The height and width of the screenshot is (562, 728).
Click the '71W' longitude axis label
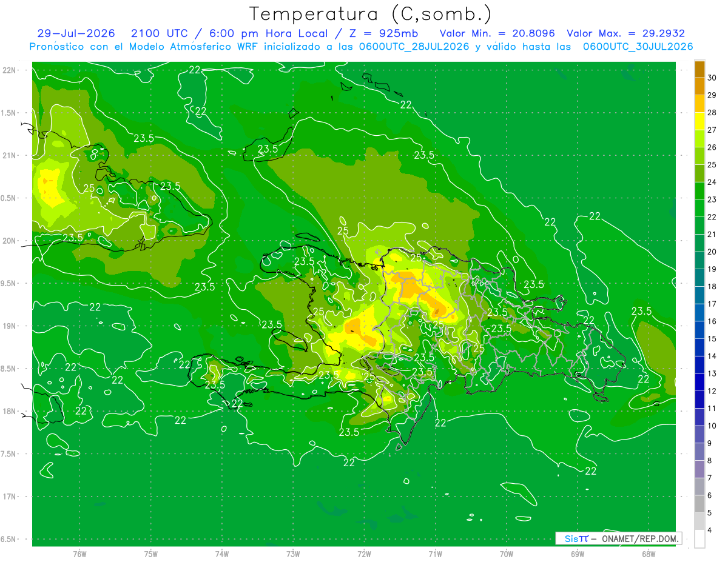coord(435,554)
